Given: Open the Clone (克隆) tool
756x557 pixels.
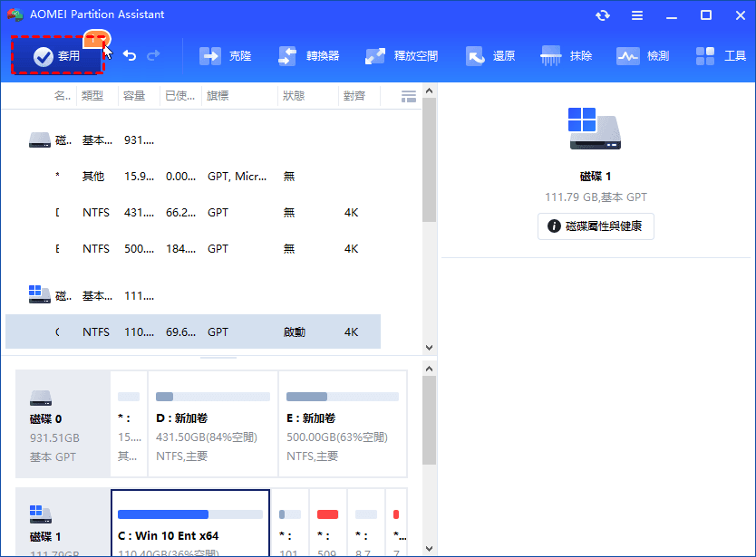Looking at the screenshot, I should pyautogui.click(x=226, y=56).
